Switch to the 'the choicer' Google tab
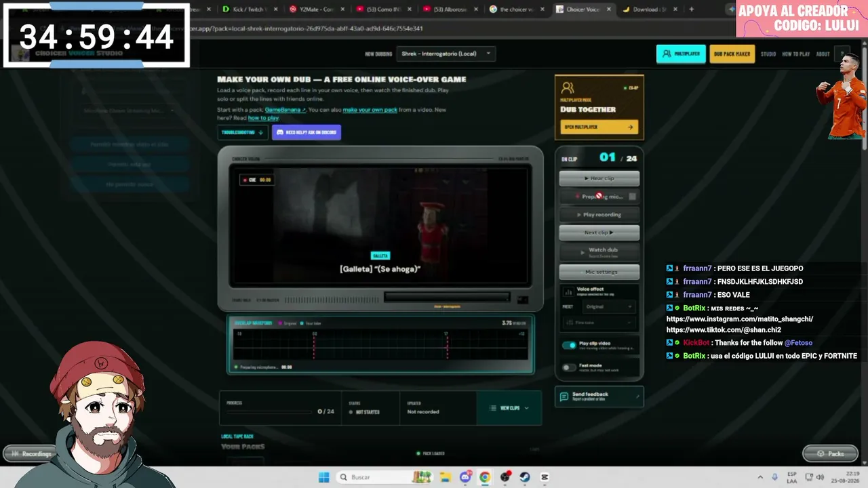 coord(515,9)
